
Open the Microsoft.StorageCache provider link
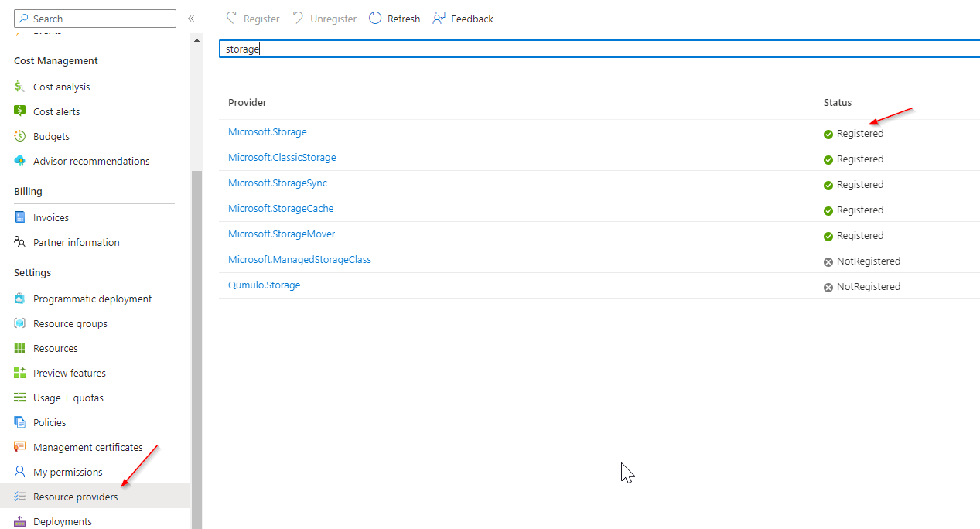(x=281, y=209)
